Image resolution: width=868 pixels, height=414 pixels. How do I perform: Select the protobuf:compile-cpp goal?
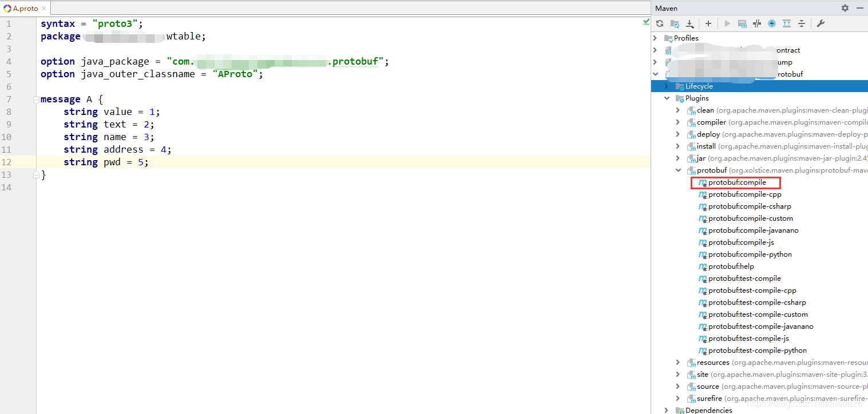[x=744, y=194]
